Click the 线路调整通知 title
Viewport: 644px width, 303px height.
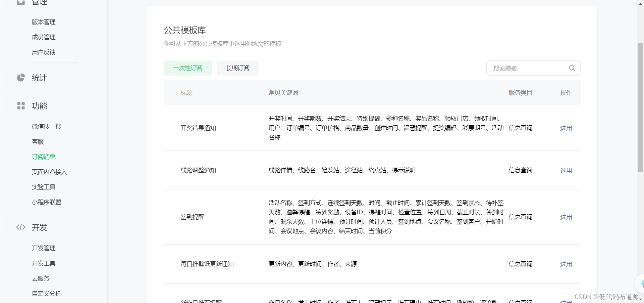[x=198, y=170]
